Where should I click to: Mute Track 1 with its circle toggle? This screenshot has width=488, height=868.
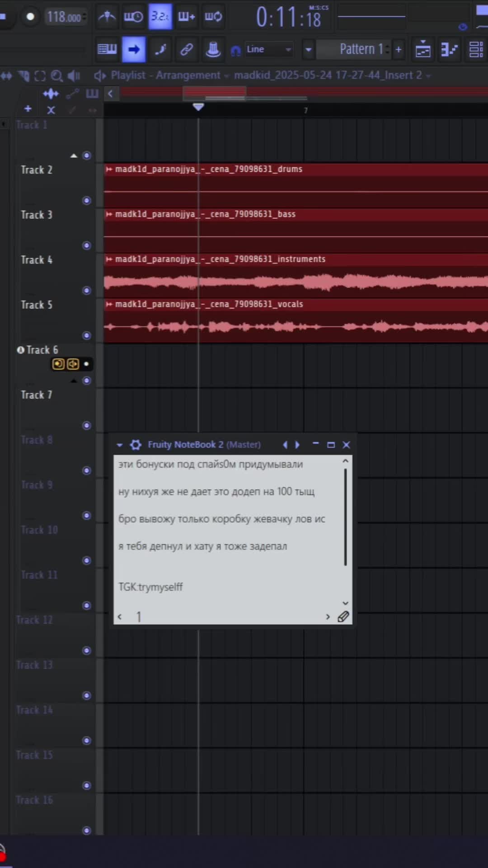click(87, 156)
